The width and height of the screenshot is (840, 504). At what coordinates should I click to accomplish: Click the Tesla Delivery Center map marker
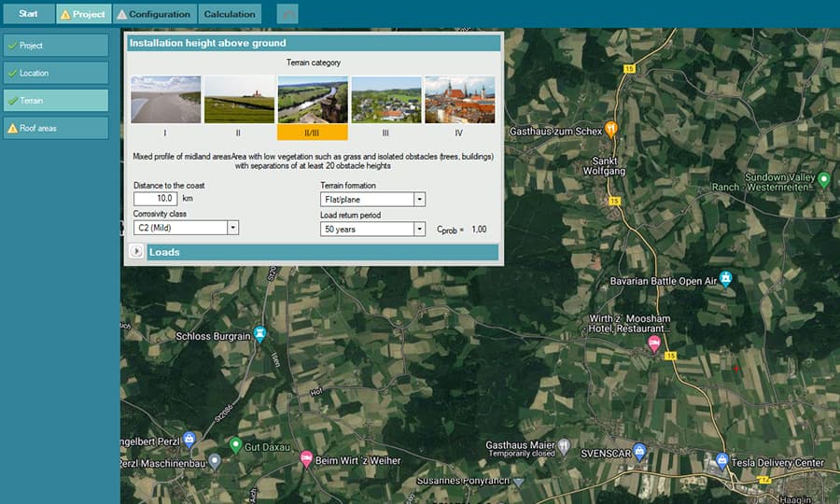pyautogui.click(x=721, y=460)
